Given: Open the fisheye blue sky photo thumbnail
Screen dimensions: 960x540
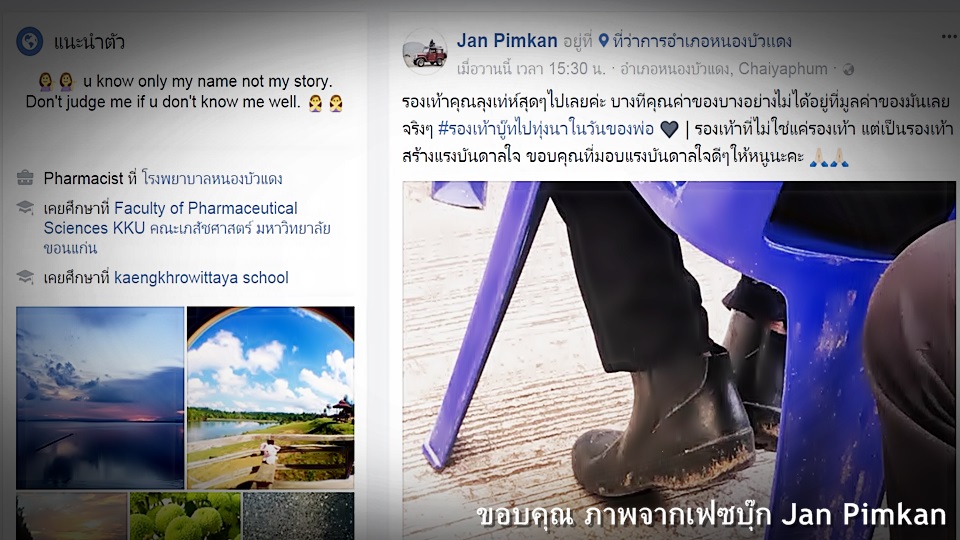Looking at the screenshot, I should 270,397.
